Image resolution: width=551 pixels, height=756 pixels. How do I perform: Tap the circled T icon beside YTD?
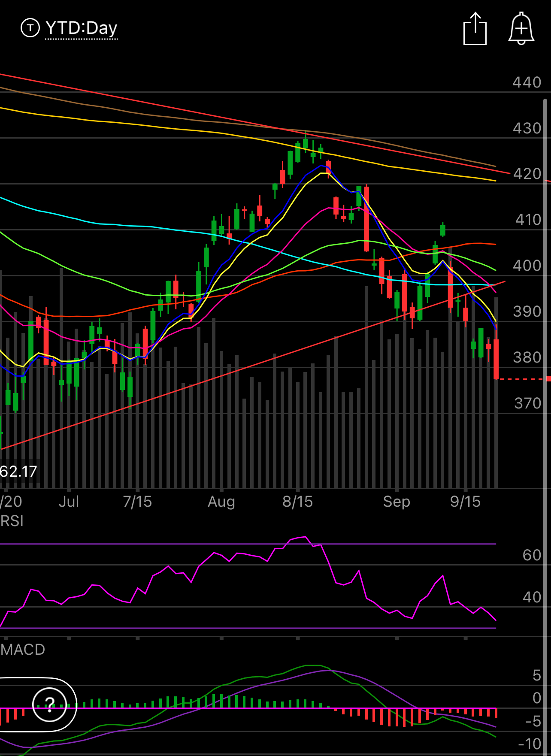coord(30,28)
